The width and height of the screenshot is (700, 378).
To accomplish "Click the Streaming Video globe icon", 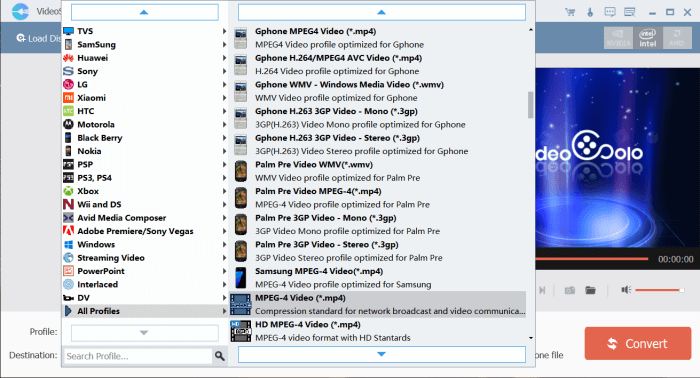I will (68, 258).
